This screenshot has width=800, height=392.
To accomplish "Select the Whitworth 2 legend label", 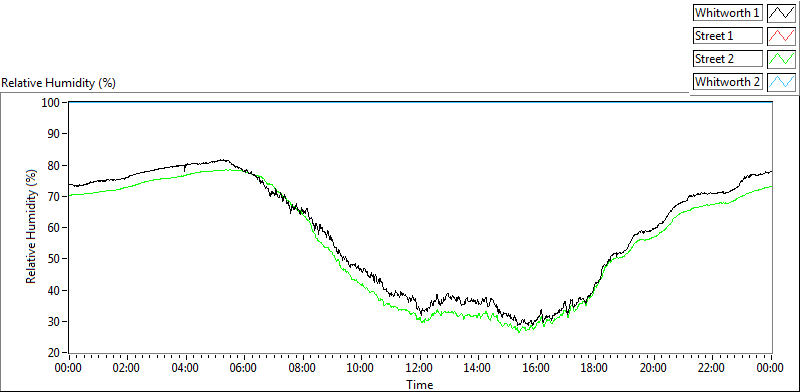I will tap(728, 82).
